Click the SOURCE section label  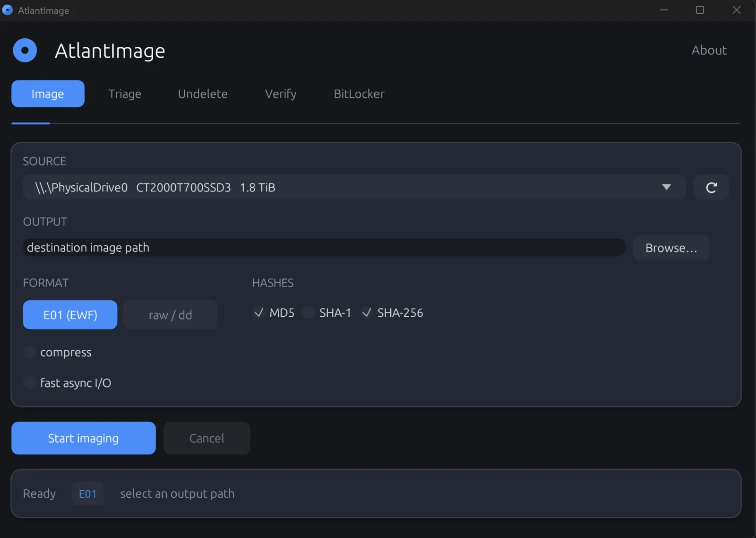click(44, 161)
